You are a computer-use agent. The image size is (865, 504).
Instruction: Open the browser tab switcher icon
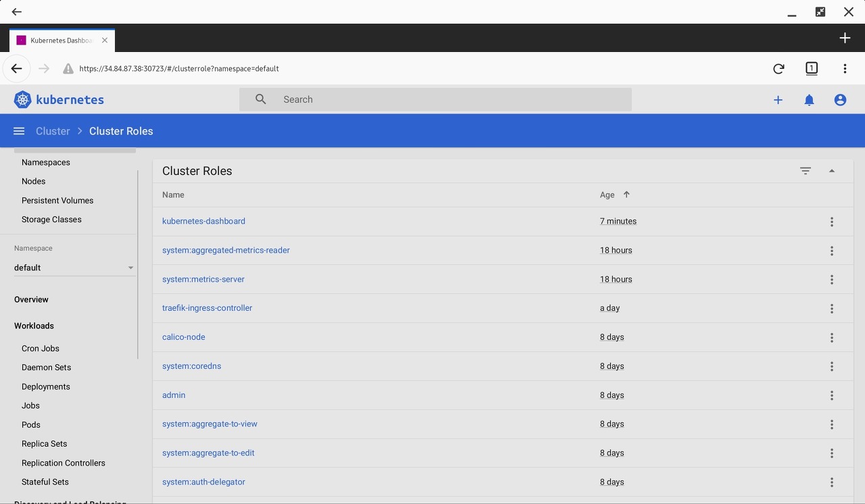[812, 68]
